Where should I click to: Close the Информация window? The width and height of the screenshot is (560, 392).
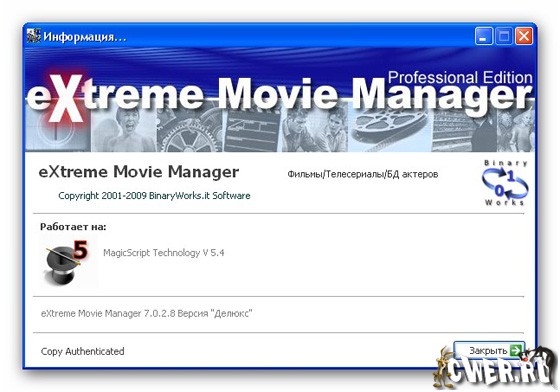click(x=524, y=36)
